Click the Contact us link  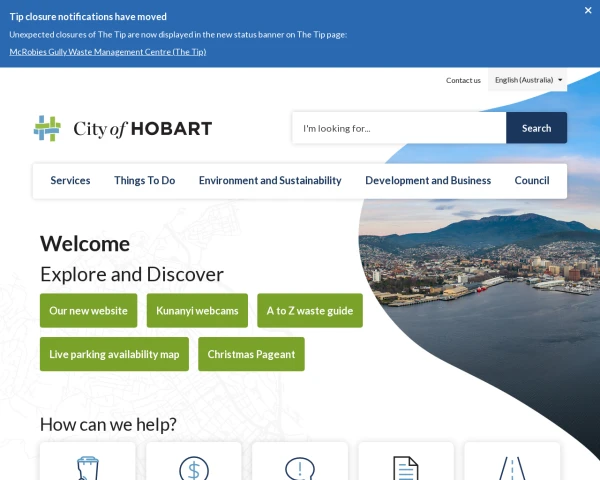coord(463,80)
